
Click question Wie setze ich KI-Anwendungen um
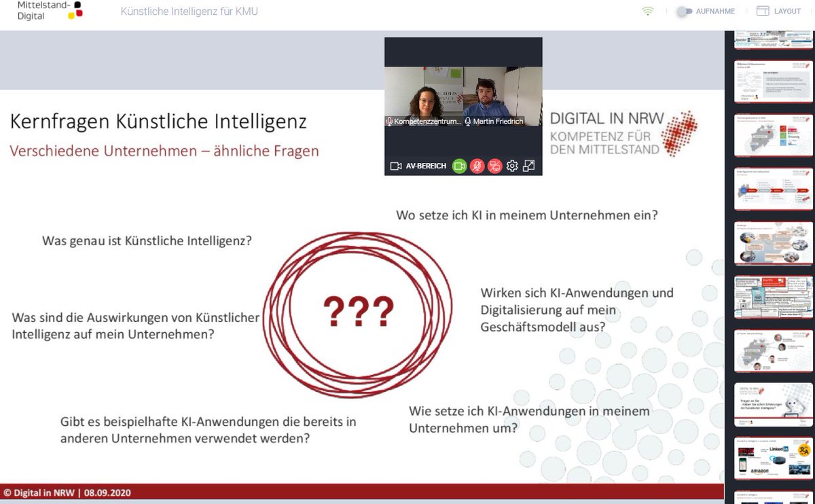point(530,420)
